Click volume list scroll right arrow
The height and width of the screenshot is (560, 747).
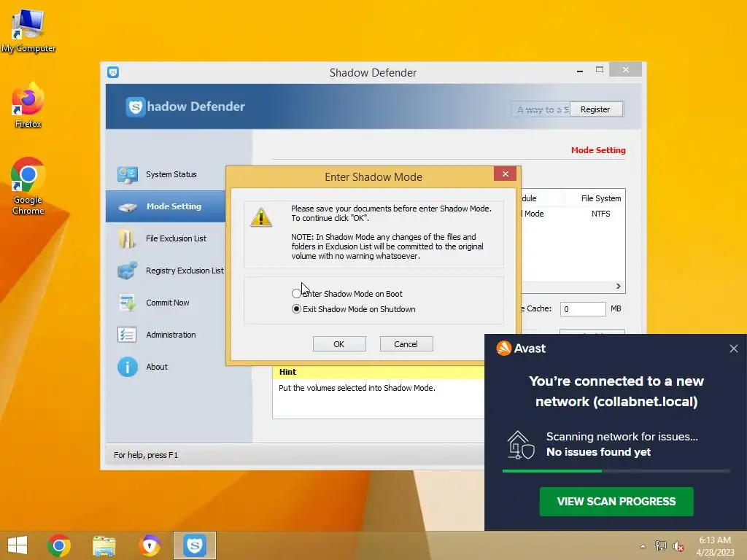pyautogui.click(x=619, y=286)
